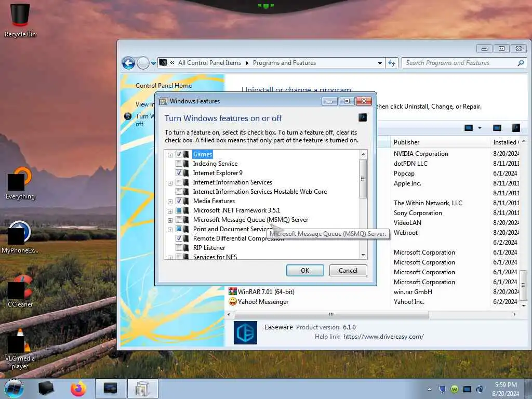Sort by Installed On column header
Screen dimensions: 532x399
[x=506, y=142]
